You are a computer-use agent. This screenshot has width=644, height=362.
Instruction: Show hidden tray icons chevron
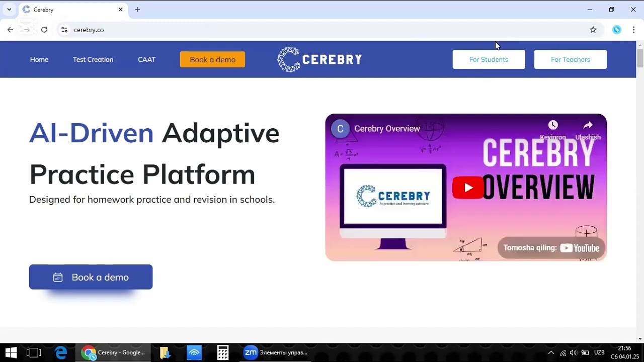click(551, 352)
